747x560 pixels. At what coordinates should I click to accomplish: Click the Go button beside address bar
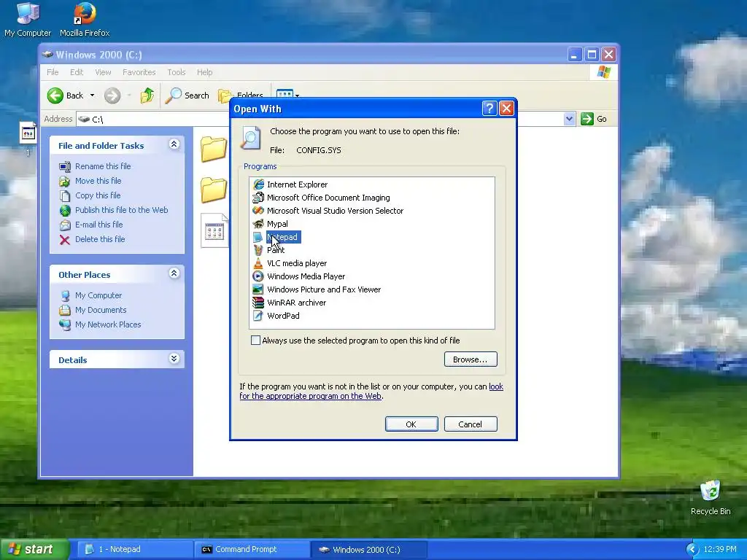pos(594,119)
